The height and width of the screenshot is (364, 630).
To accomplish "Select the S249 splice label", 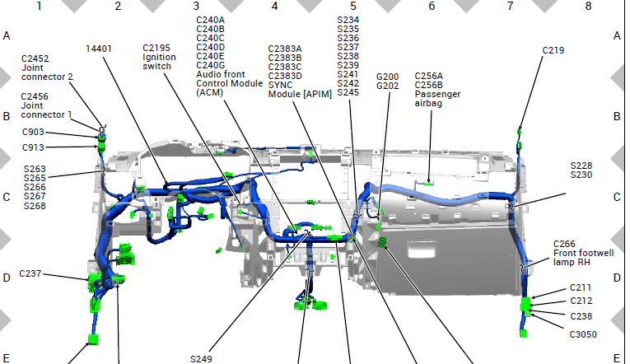I will 201,359.
